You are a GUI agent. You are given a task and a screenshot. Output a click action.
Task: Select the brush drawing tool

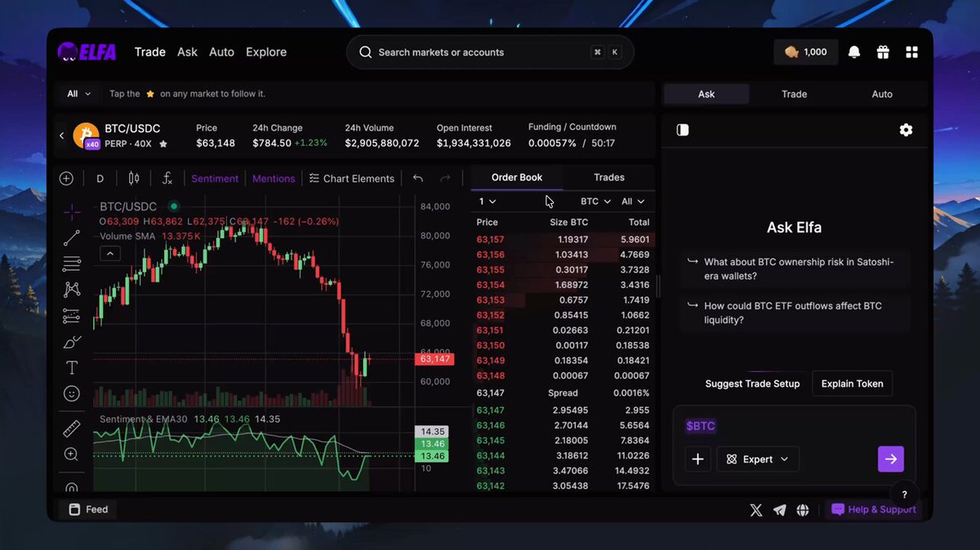pyautogui.click(x=72, y=342)
